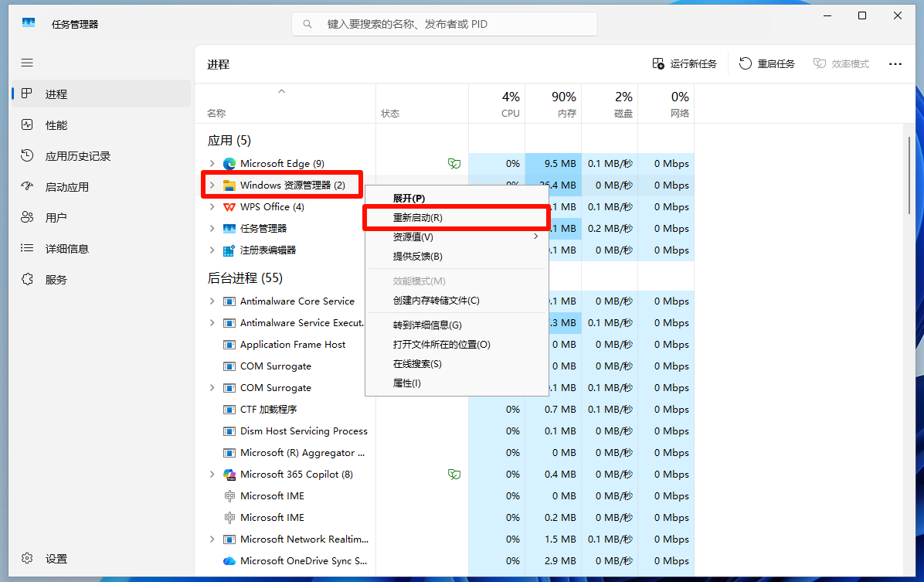Open the 服务 icon in sidebar
Viewport: 924px width, 582px height.
coord(27,279)
